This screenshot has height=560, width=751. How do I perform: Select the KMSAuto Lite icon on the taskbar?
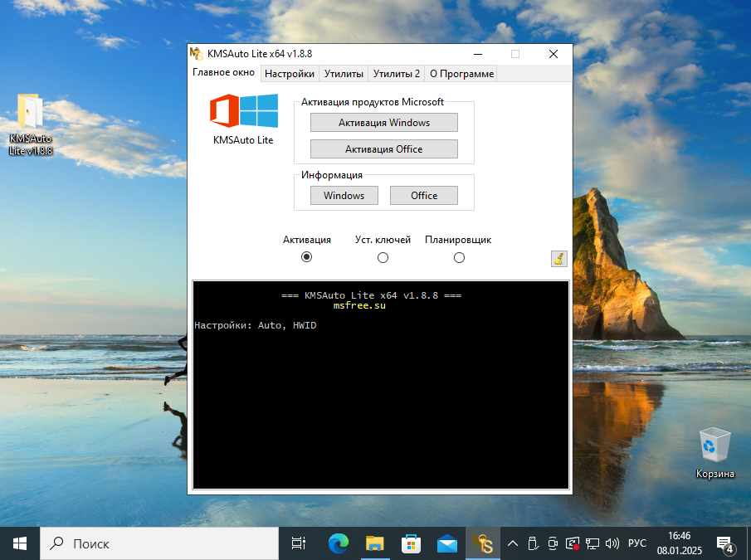pyautogui.click(x=482, y=543)
